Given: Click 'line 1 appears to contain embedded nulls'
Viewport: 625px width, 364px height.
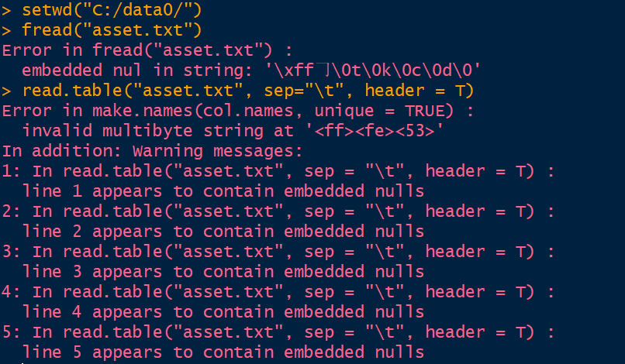Looking at the screenshot, I should [223, 191].
